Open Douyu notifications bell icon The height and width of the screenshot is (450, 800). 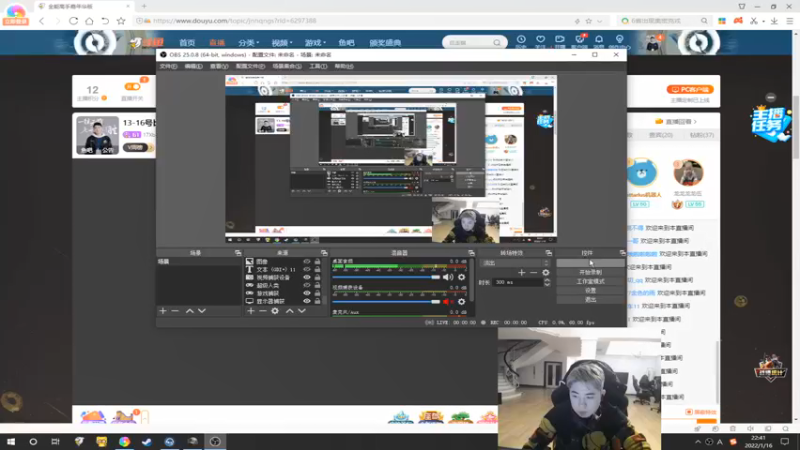click(x=599, y=41)
